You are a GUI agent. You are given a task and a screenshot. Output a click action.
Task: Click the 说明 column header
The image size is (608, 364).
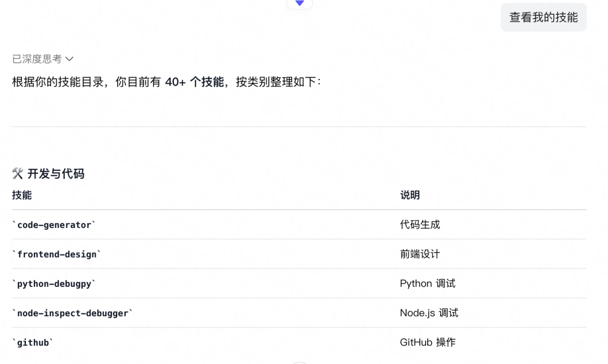[x=410, y=195]
